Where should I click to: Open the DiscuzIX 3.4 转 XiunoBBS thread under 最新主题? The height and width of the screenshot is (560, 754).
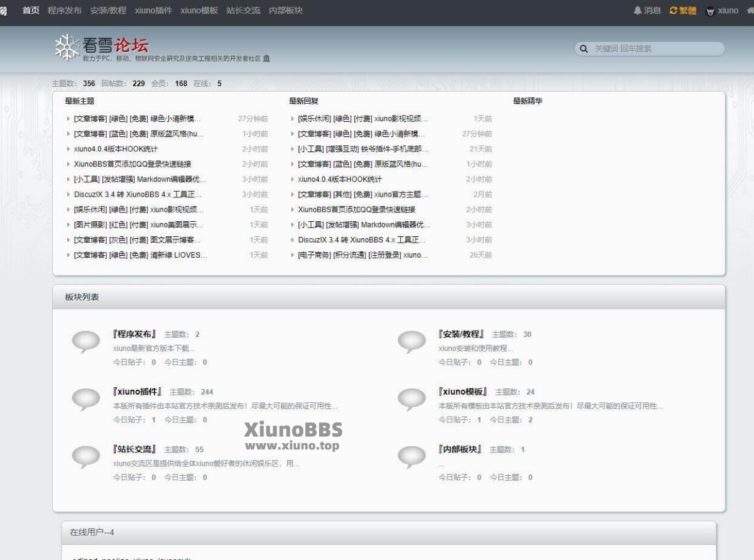coord(138,194)
